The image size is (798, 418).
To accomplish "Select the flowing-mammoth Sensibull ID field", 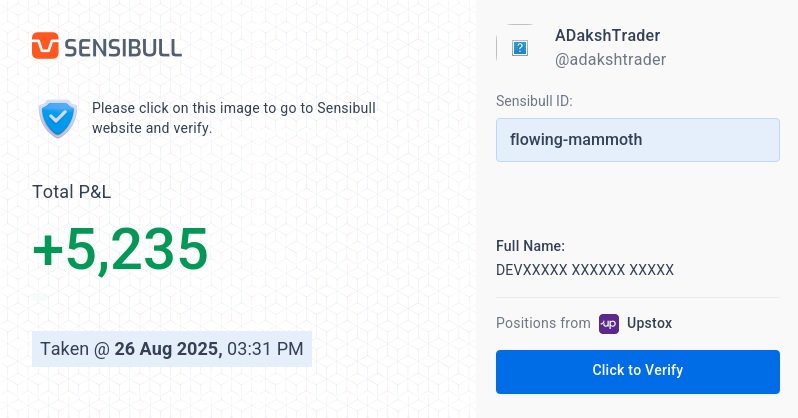I will (x=638, y=140).
